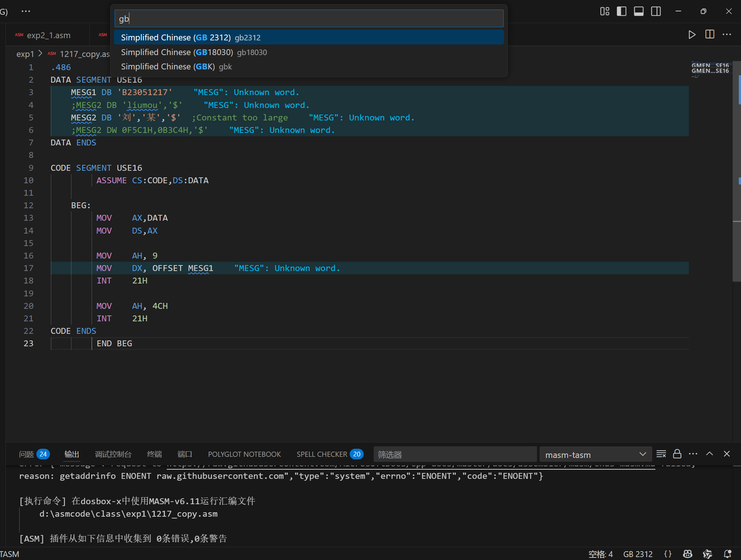Click the output filter input field
The height and width of the screenshot is (560, 741).
coord(455,455)
